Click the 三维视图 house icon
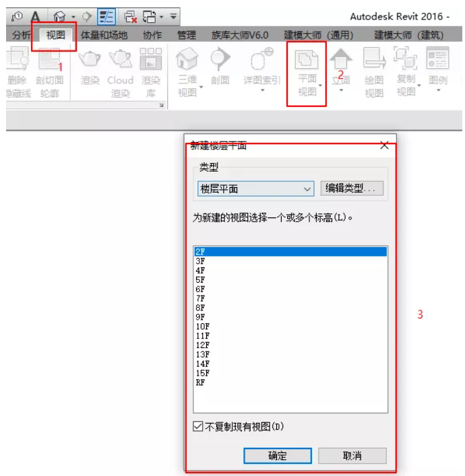The height and width of the screenshot is (476, 465). (x=187, y=59)
